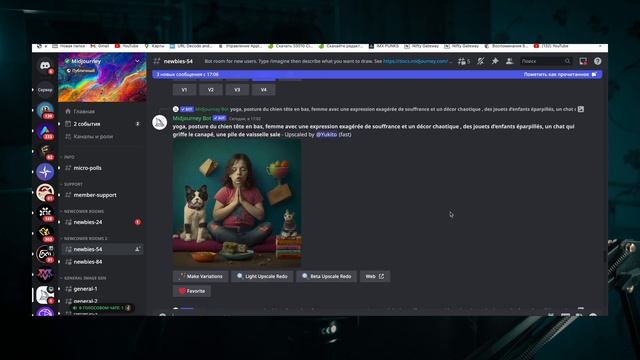The image size is (640, 360).
Task: Open the blue triangle server with 233 badge
Action: pos(45,131)
